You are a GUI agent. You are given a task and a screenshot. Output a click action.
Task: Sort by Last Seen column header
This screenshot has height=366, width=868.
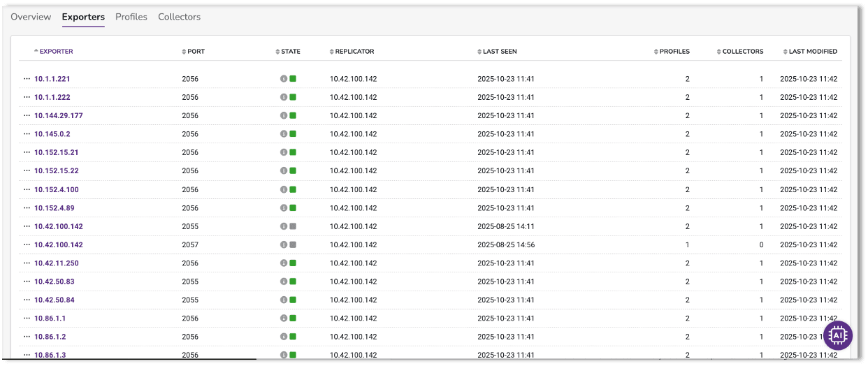tap(499, 52)
